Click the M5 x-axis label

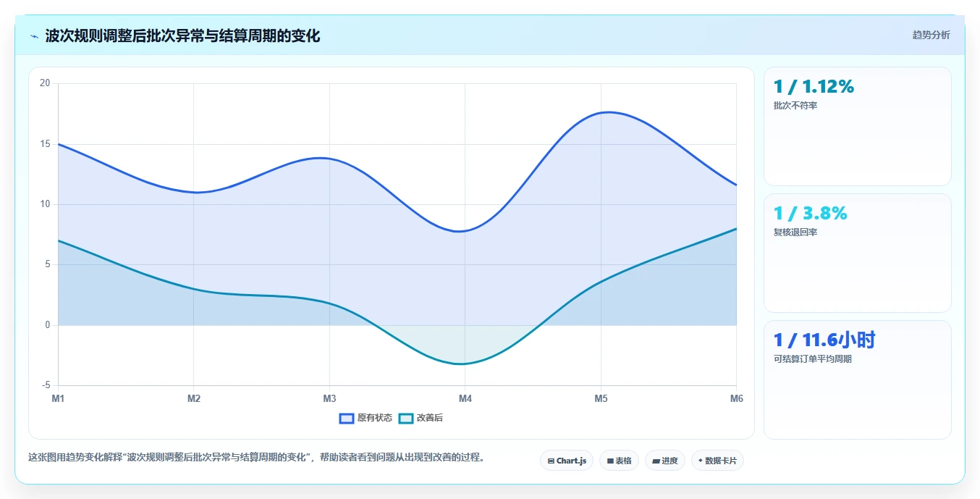pos(601,398)
